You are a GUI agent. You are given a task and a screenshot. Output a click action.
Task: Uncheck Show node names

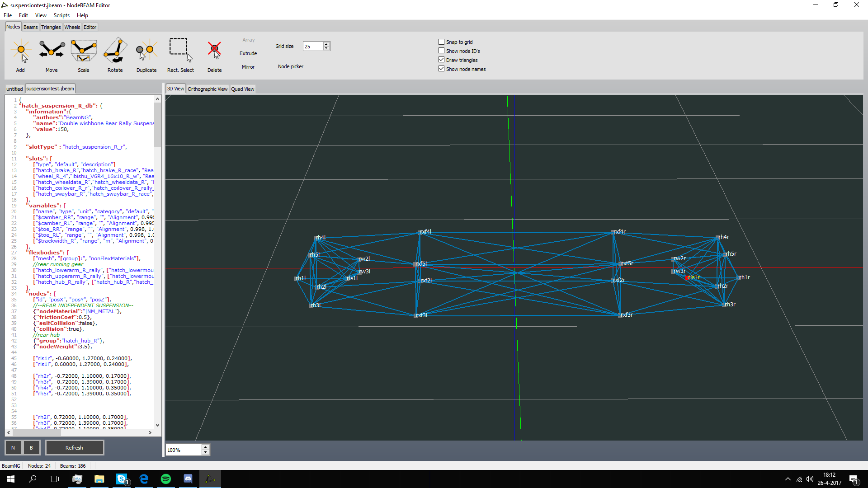(x=442, y=69)
